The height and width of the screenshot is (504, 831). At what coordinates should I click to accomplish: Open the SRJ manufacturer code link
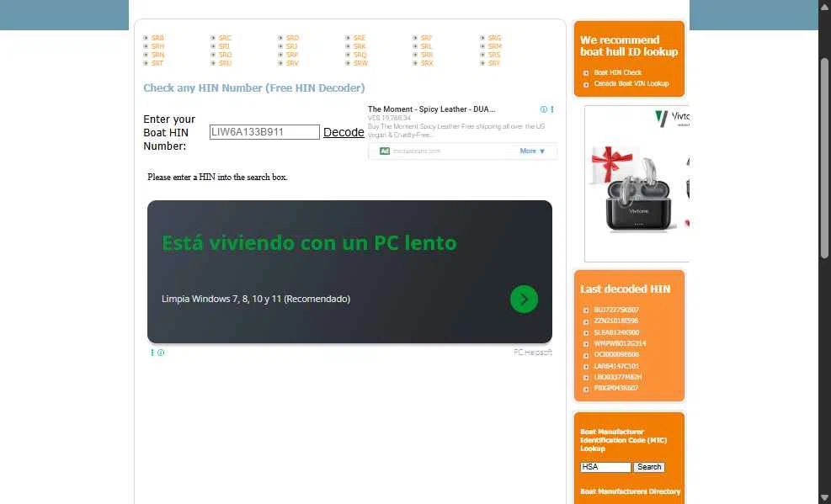[x=291, y=46]
